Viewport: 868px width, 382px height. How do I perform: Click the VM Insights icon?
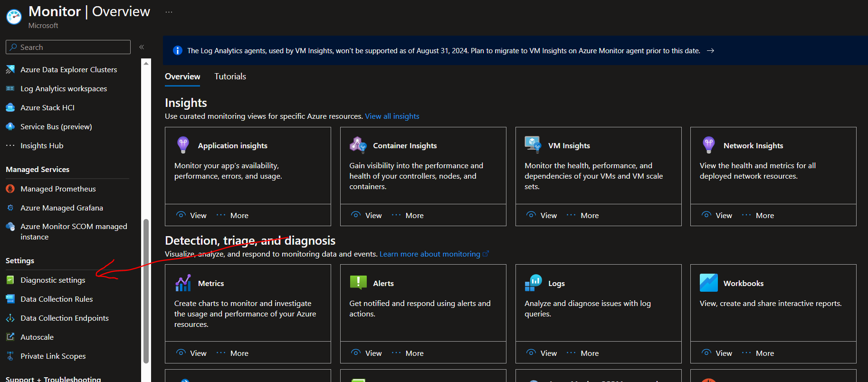[x=533, y=144]
